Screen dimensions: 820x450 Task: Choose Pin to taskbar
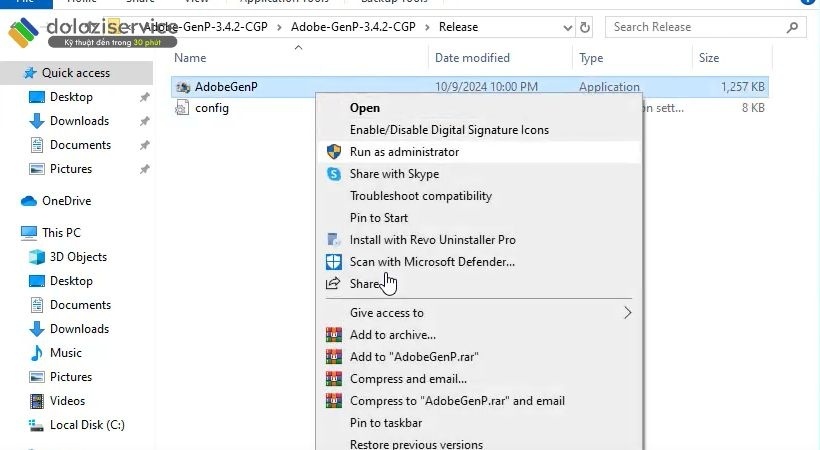(386, 423)
